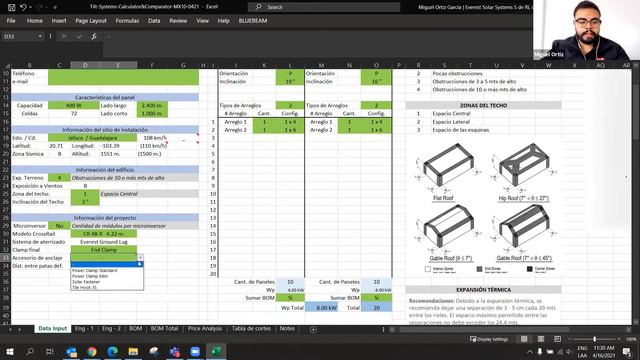The width and height of the screenshot is (640, 360).
Task: Select the Exp. Terreno value 4 cell
Action: click(x=59, y=178)
